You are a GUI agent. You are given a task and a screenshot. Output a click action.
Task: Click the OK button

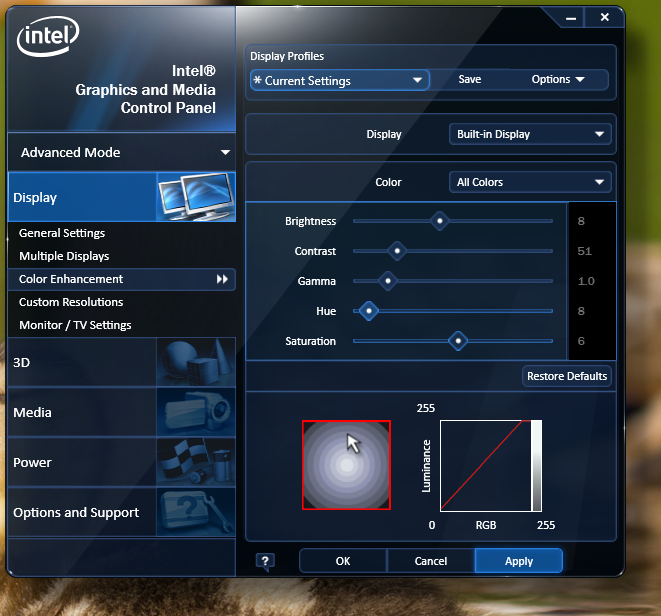(343, 561)
